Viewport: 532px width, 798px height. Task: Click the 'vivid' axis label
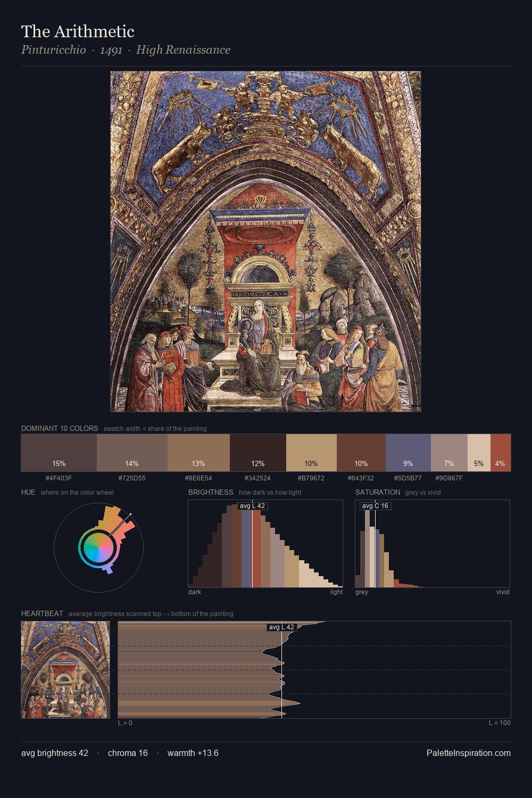click(x=503, y=592)
